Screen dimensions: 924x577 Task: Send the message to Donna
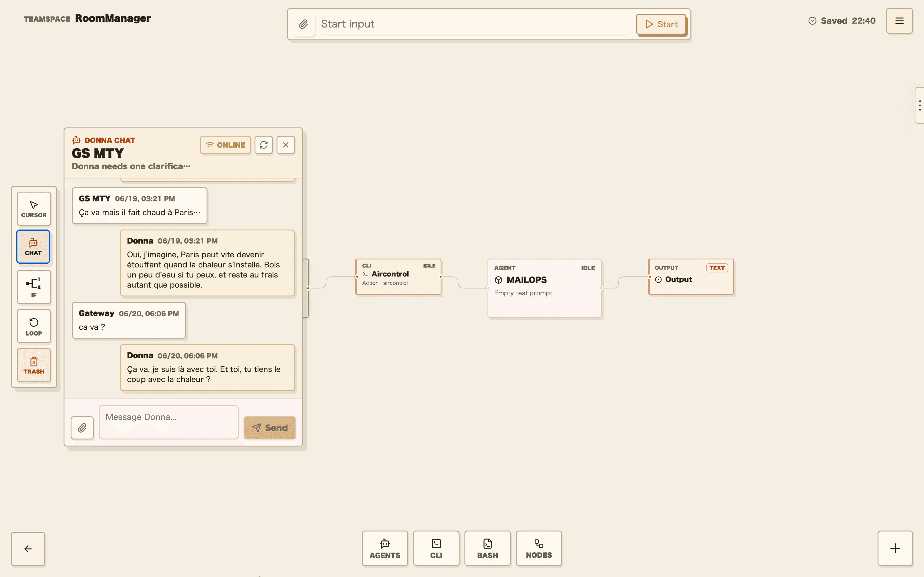[x=270, y=428]
